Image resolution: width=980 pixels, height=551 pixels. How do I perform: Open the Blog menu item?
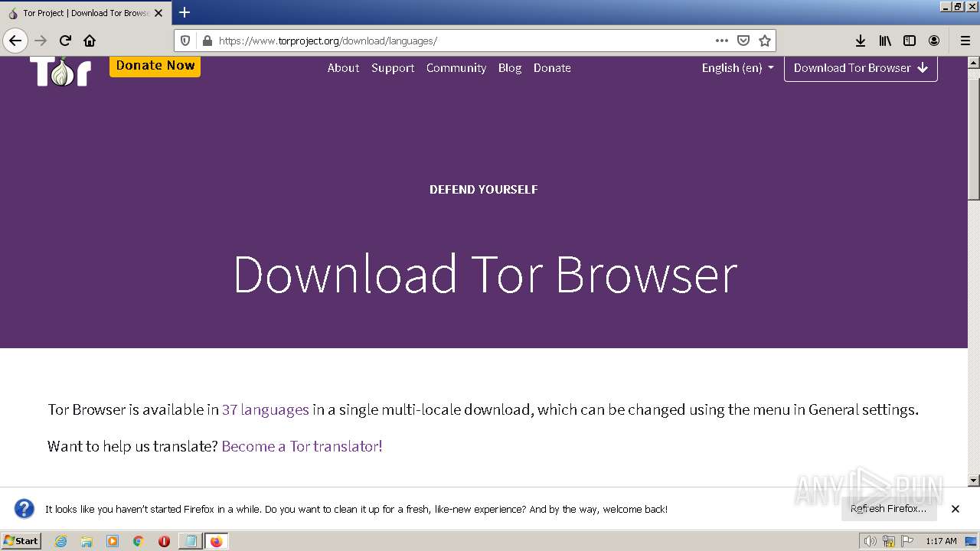pos(510,68)
